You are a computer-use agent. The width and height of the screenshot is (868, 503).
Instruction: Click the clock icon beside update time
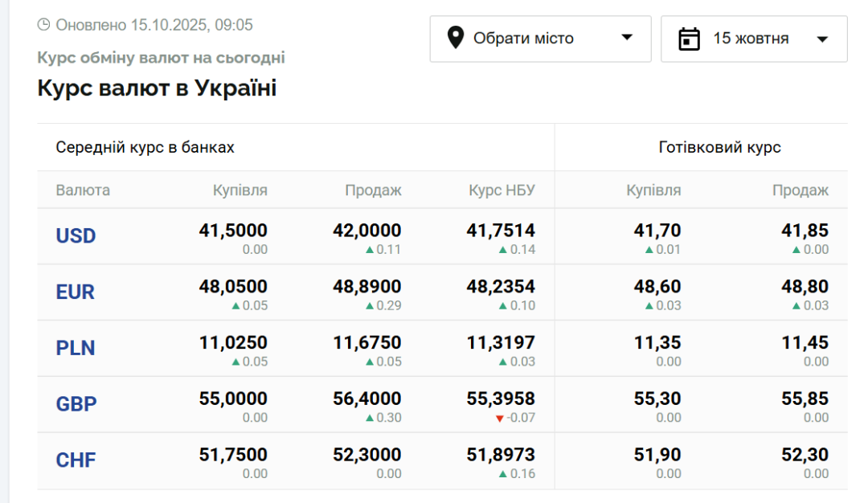[43, 25]
